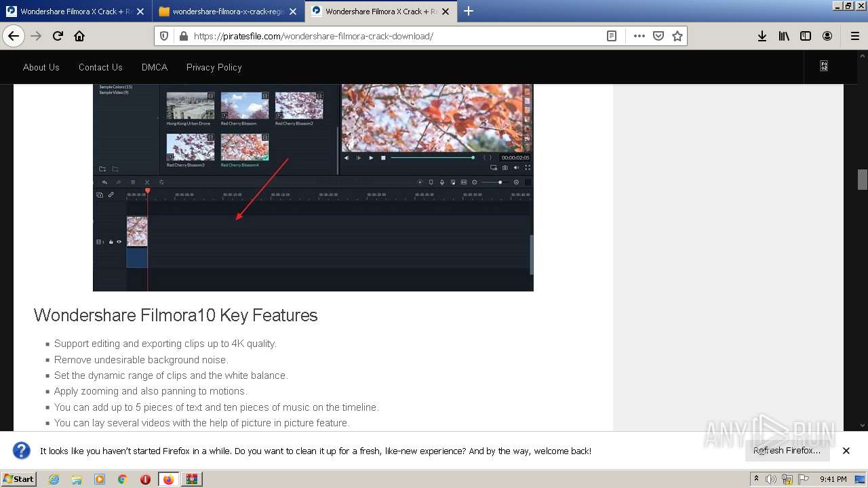
Task: Bookmark this page with the star
Action: click(x=677, y=36)
